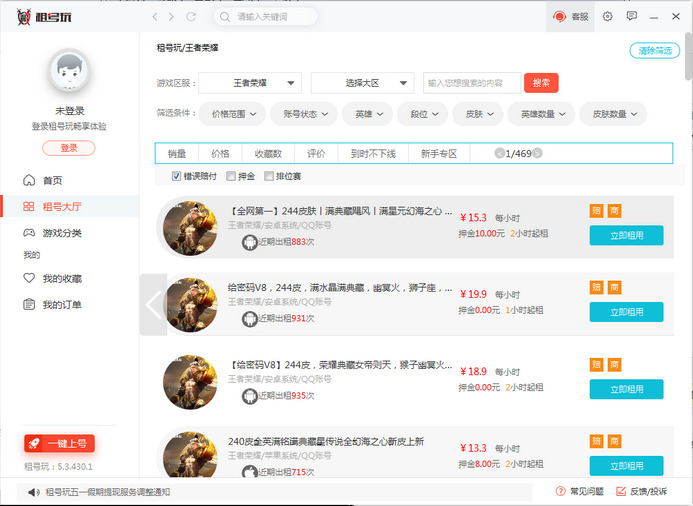Click thumbnail of ¥18.9 listing

coord(190,382)
